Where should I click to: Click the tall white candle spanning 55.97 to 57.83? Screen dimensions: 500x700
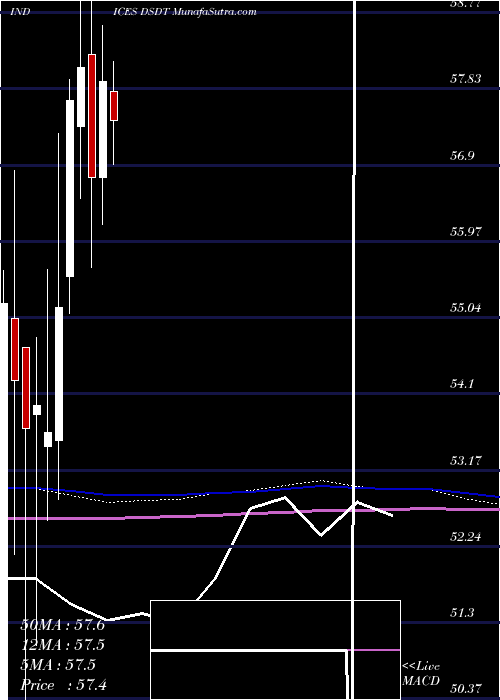(x=70, y=188)
